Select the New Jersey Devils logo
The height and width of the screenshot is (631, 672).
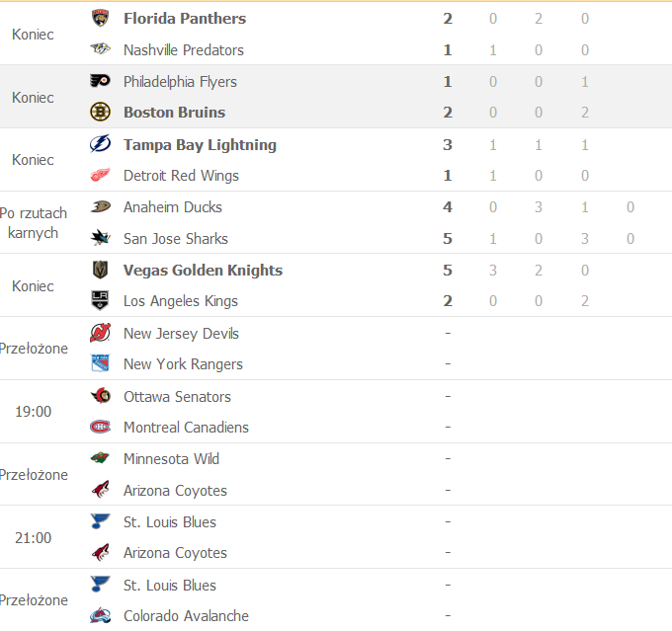[100, 334]
